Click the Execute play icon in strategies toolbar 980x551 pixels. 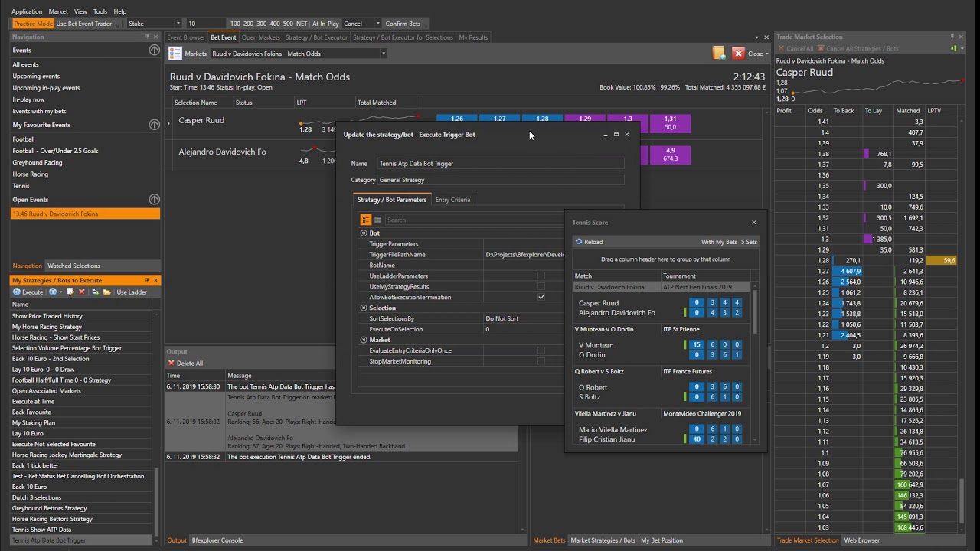[17, 292]
